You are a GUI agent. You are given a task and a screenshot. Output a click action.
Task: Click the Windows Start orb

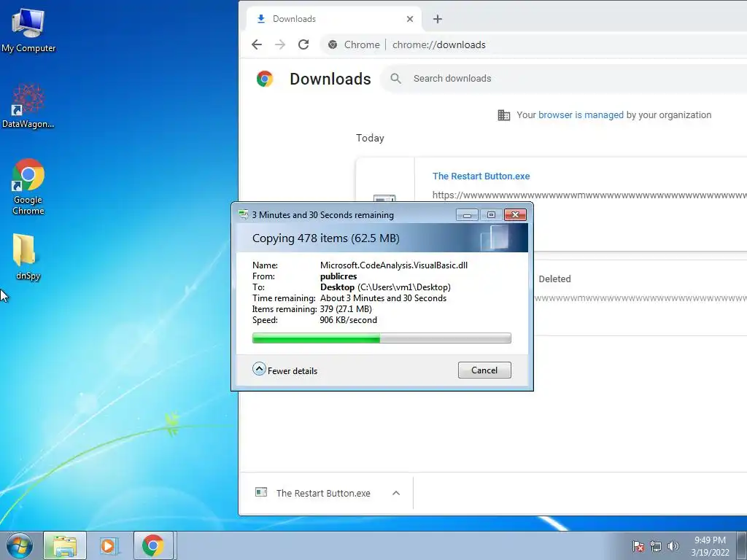tap(19, 545)
